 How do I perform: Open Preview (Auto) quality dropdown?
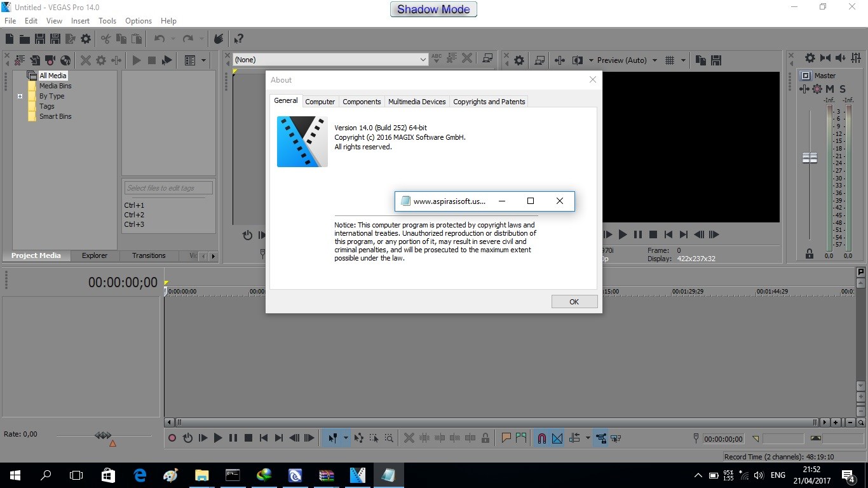point(654,60)
